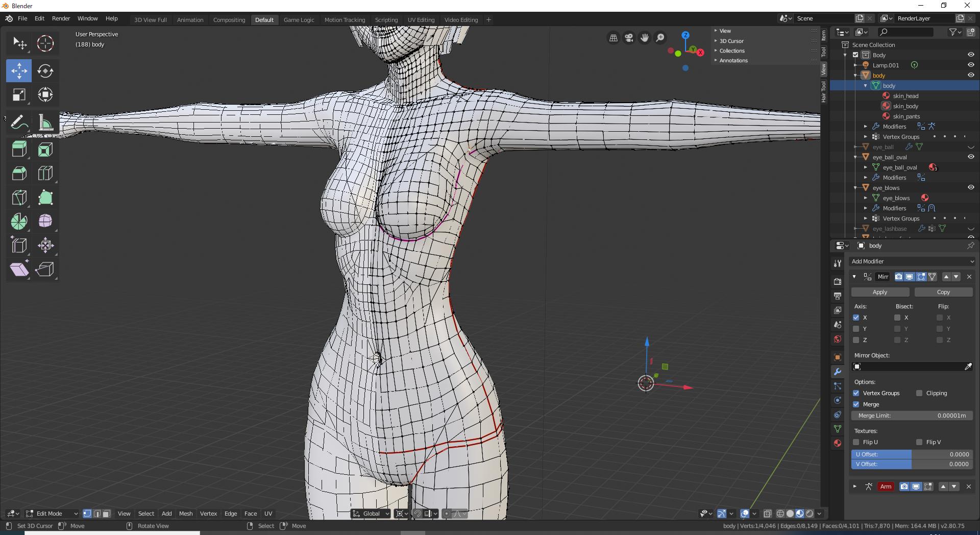Choose the Rotate tool in the toolbar
This screenshot has width=980, height=535.
coord(45,71)
